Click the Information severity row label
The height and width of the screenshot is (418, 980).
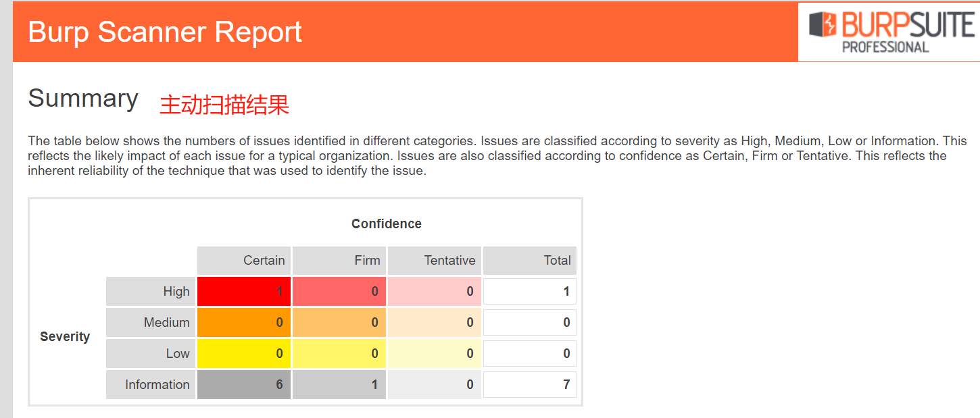pos(151,385)
